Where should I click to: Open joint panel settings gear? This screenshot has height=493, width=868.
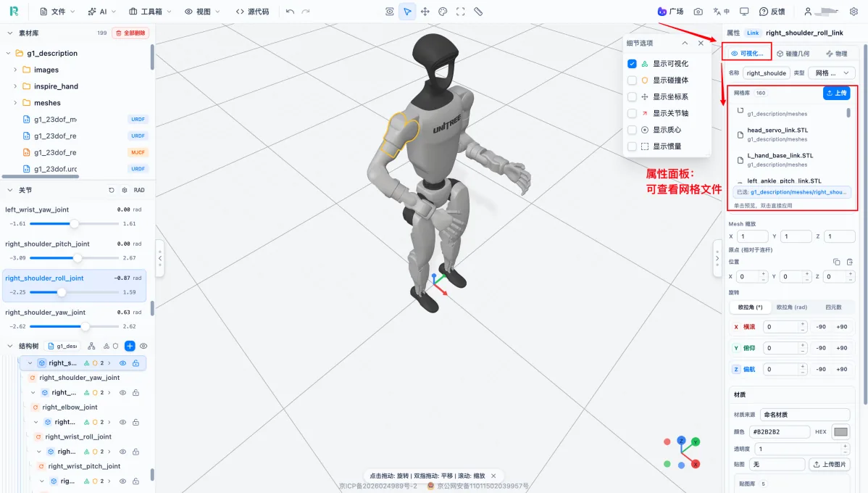coord(125,190)
